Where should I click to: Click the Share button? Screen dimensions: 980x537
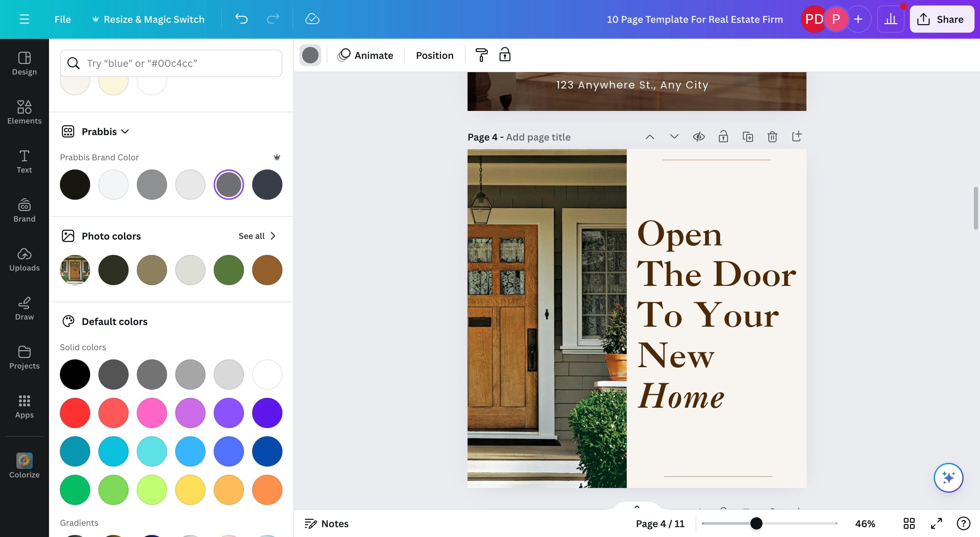pos(942,19)
